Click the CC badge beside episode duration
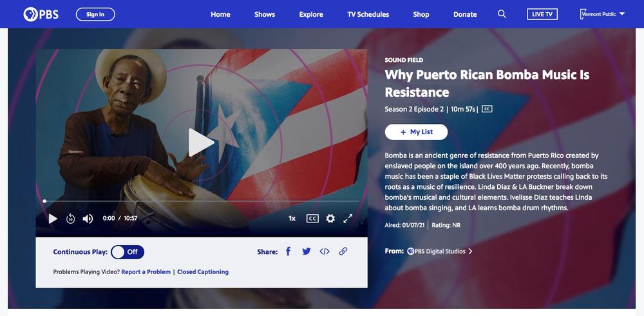This screenshot has width=644, height=316. [x=487, y=109]
